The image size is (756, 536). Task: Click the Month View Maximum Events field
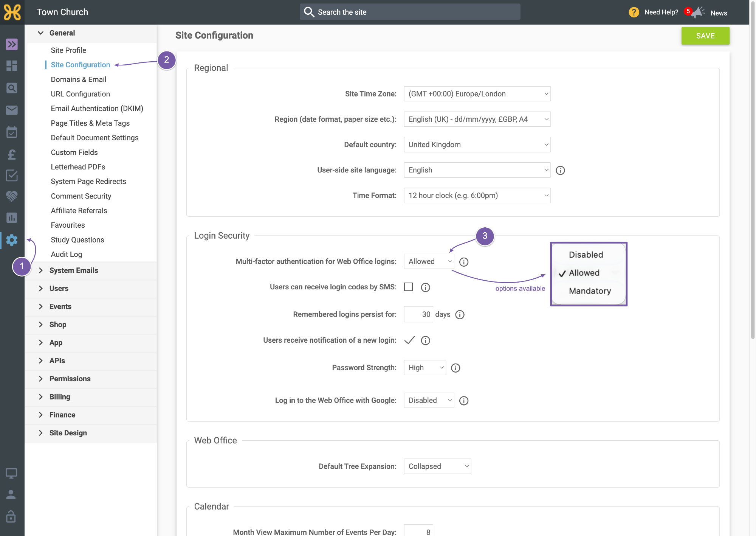tap(418, 530)
